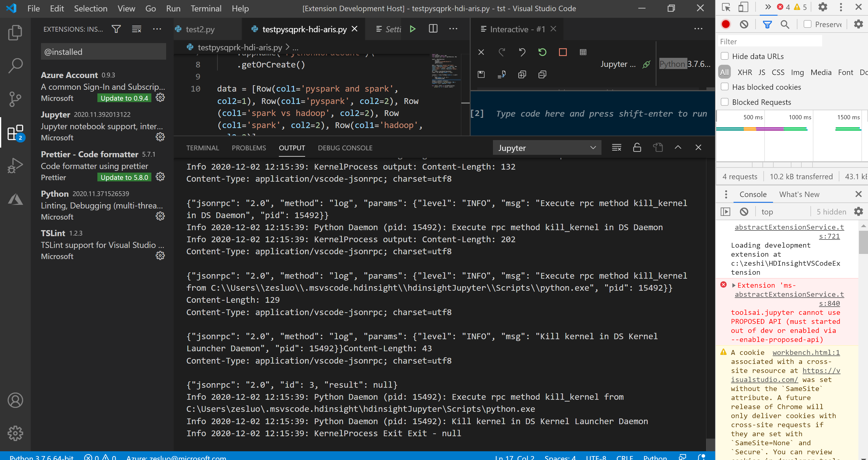This screenshot has width=868, height=460.
Task: Open the Jupyter output channel dropdown
Action: [547, 148]
